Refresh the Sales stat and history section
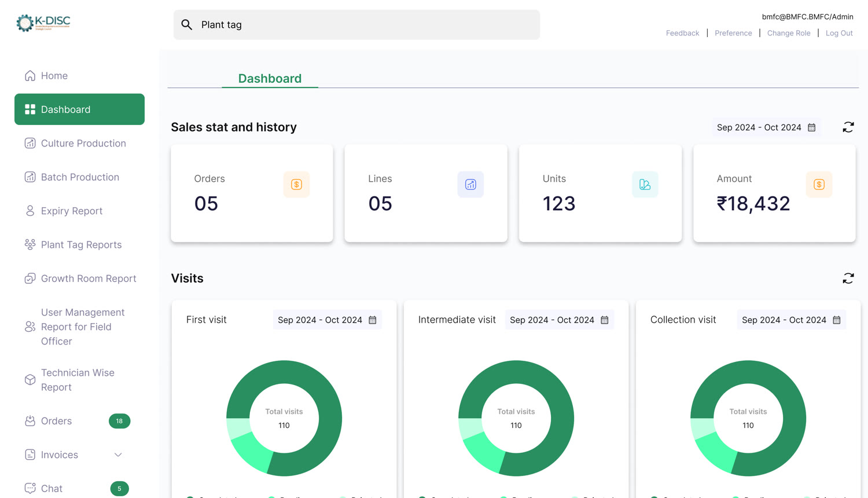Viewport: 868px width, 498px height. click(x=848, y=127)
